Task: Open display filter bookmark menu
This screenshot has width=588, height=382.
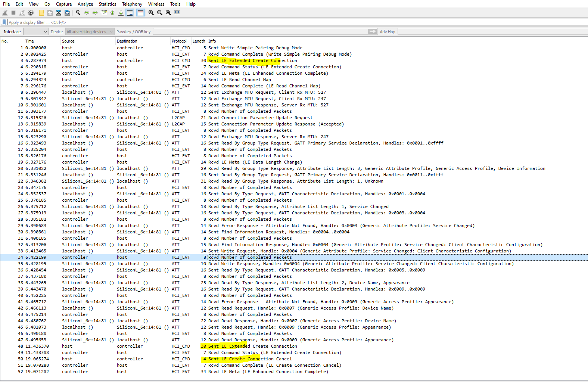Action: [x=4, y=22]
